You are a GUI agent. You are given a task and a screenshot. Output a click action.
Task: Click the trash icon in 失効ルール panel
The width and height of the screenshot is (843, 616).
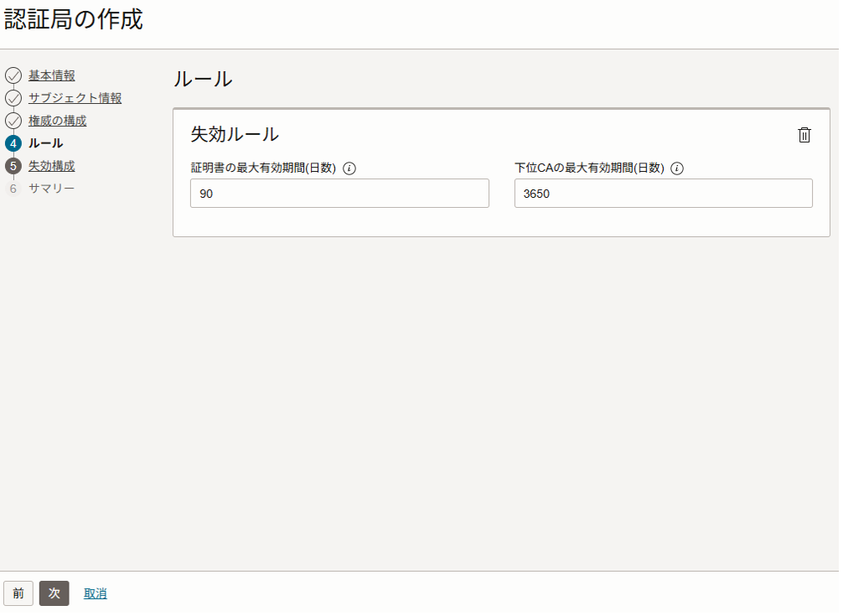[804, 135]
